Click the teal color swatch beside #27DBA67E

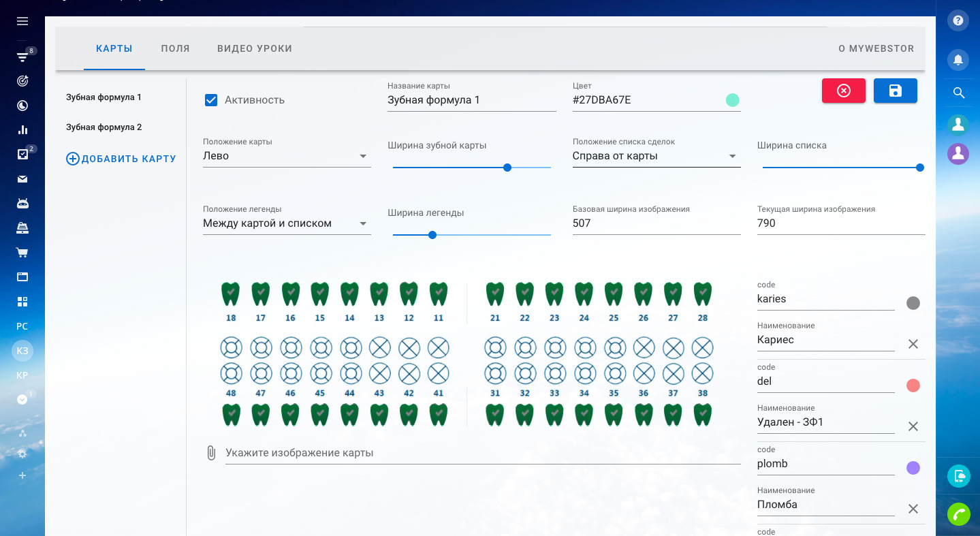pos(732,100)
